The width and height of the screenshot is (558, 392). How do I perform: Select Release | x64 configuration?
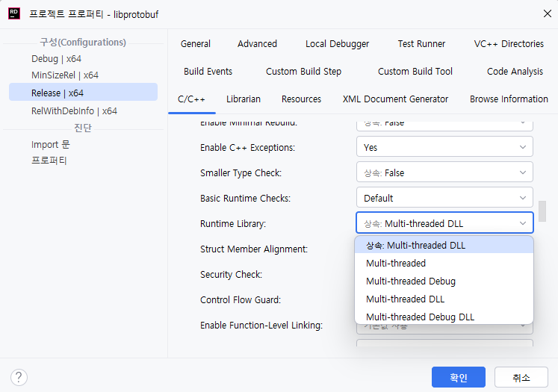pos(83,93)
